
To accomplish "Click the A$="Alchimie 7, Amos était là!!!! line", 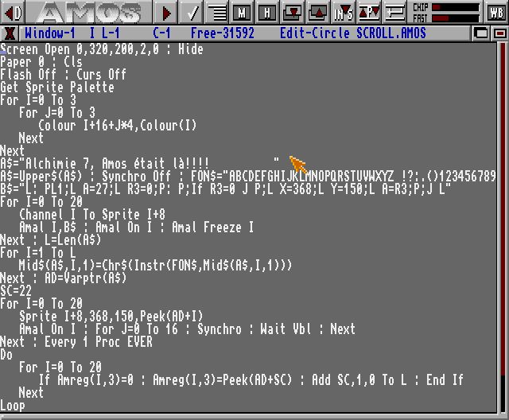I will 140,164.
